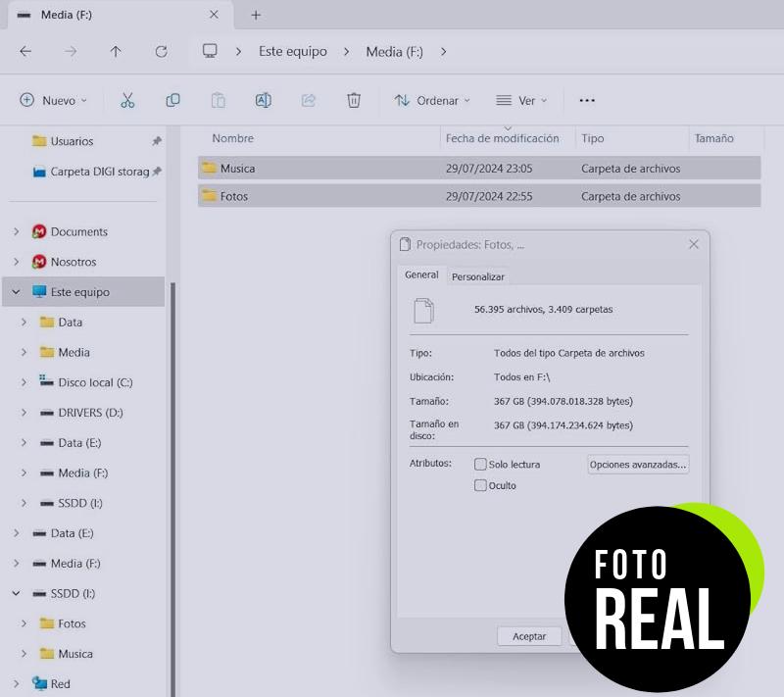The width and height of the screenshot is (784, 697).
Task: Cut the selected items with scissors icon
Action: click(x=127, y=101)
